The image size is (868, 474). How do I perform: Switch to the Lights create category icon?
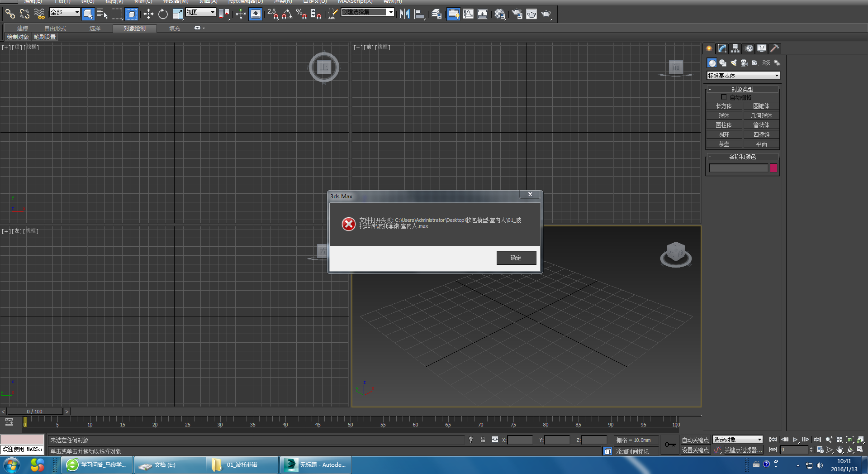[x=734, y=63]
